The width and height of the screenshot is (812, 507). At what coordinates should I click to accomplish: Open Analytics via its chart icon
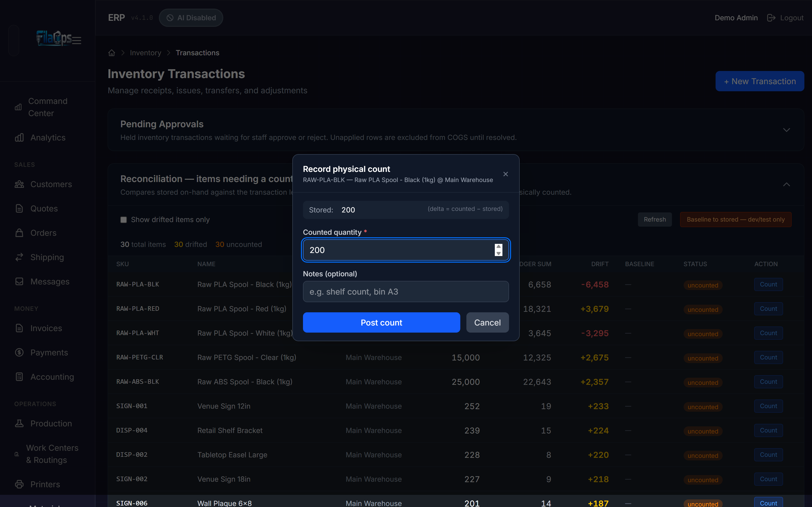click(x=20, y=137)
